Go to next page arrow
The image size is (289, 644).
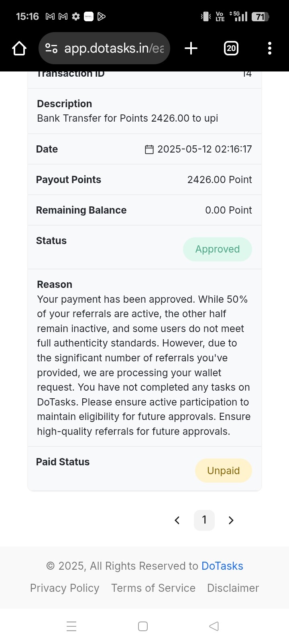[x=231, y=520]
